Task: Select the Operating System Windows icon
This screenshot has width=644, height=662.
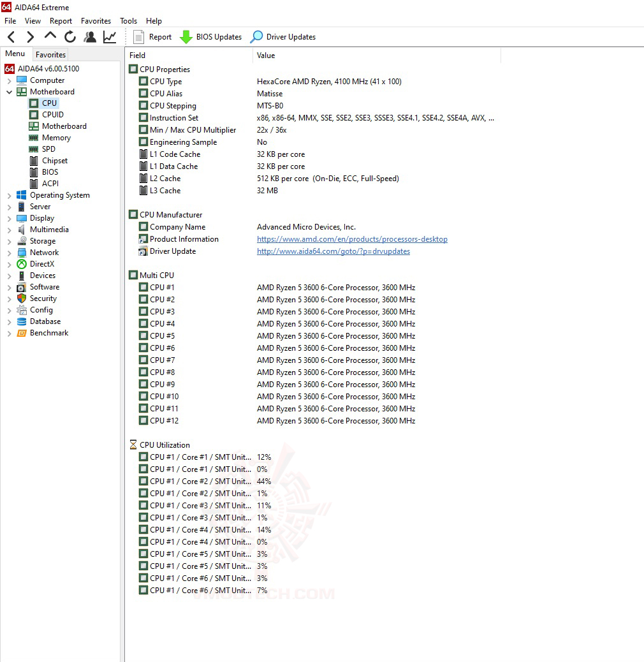Action: pyautogui.click(x=22, y=195)
